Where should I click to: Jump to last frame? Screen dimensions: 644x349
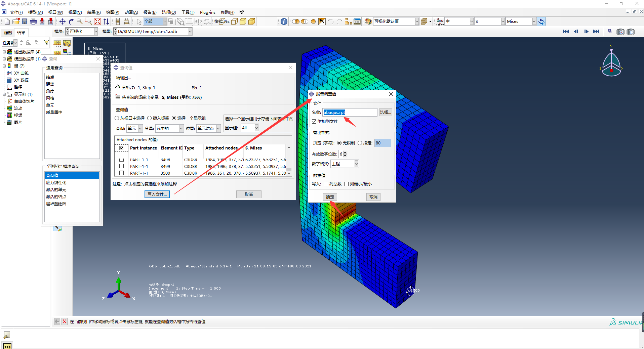(596, 32)
